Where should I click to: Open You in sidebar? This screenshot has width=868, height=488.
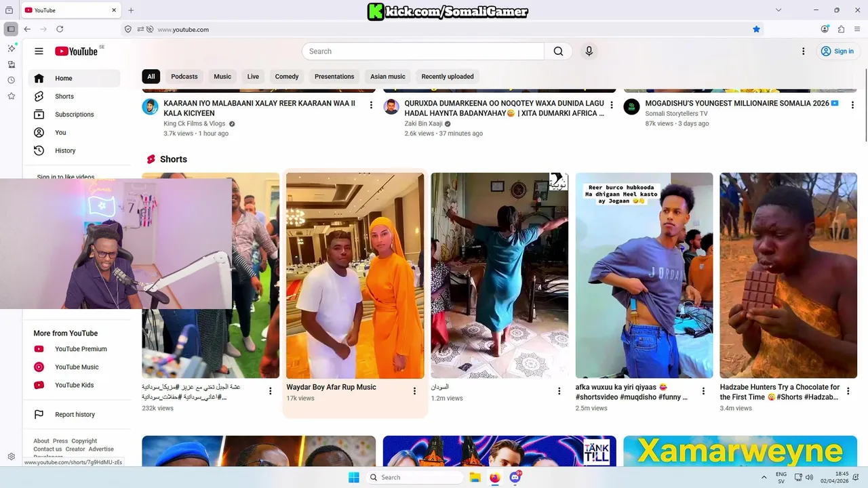(74, 133)
